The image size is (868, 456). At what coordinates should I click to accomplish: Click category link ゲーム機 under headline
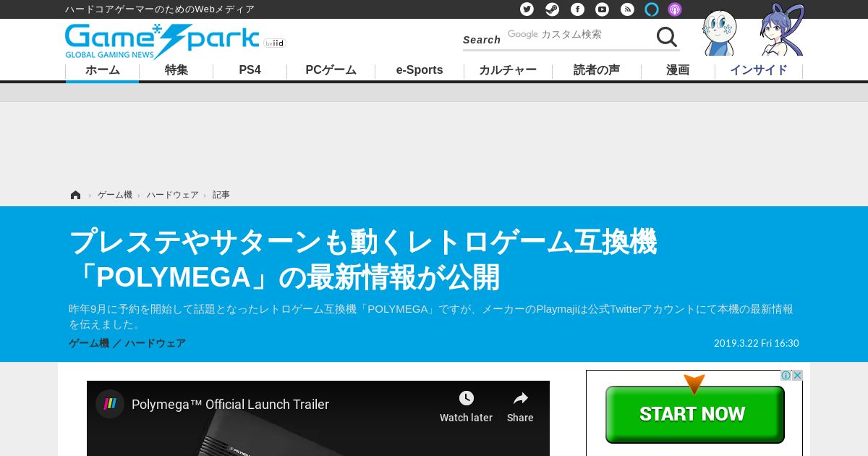(x=89, y=343)
